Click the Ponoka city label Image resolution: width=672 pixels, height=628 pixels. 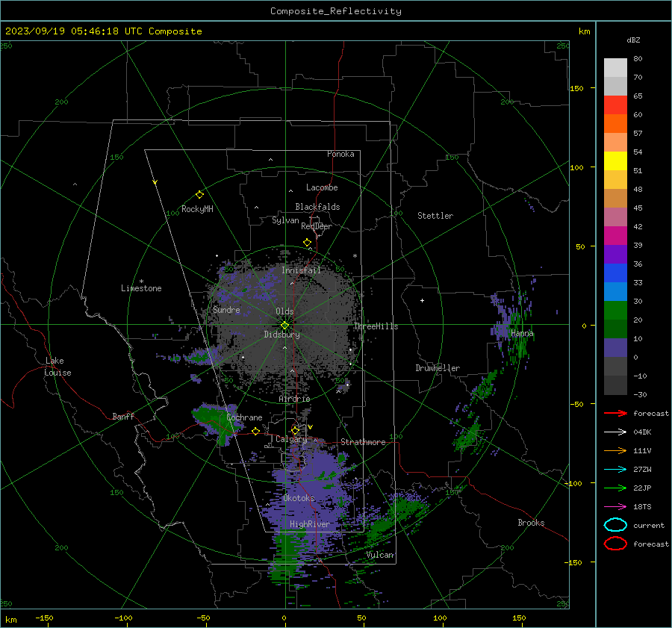(340, 154)
